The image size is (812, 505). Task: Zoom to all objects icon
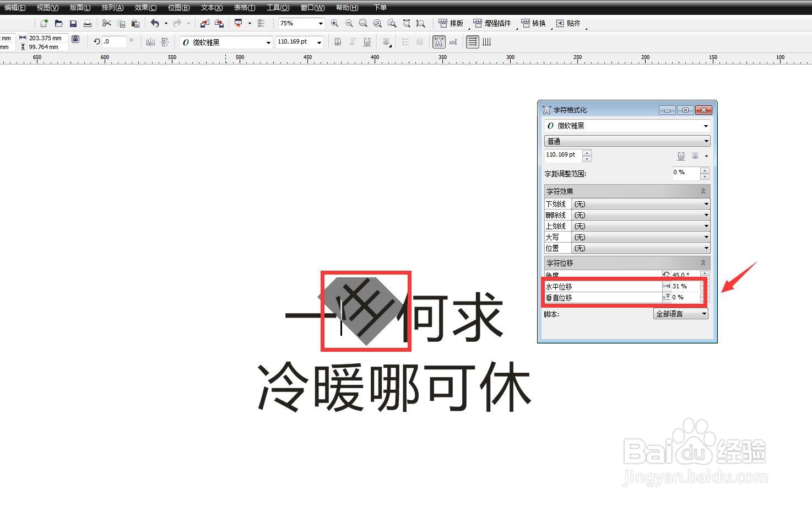pos(377,23)
